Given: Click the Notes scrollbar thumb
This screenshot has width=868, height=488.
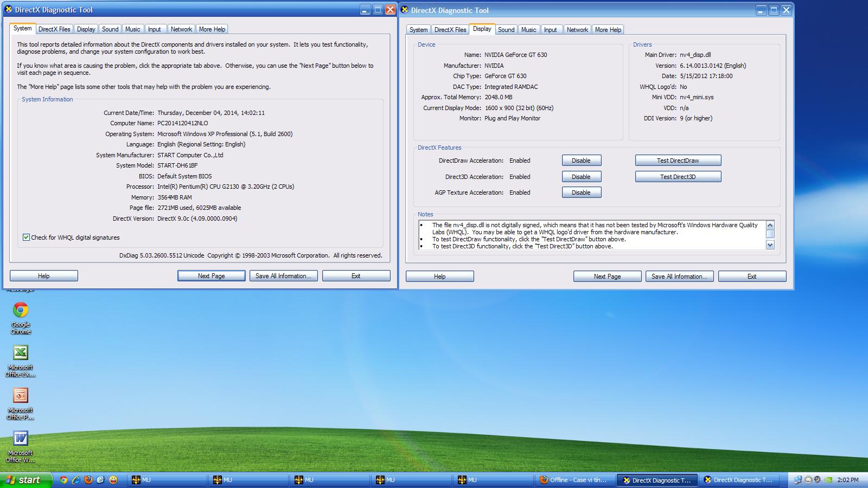Looking at the screenshot, I should pos(770,234).
